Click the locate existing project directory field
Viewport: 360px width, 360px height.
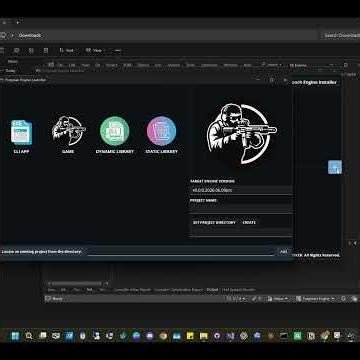[x=182, y=252]
